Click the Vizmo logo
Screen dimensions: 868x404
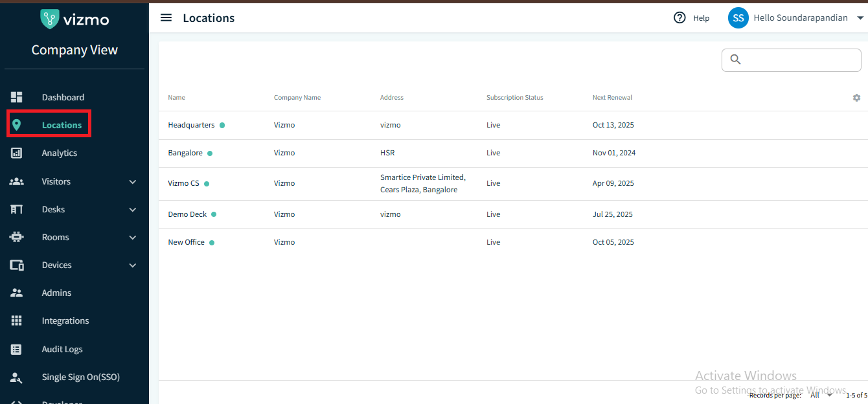point(74,19)
